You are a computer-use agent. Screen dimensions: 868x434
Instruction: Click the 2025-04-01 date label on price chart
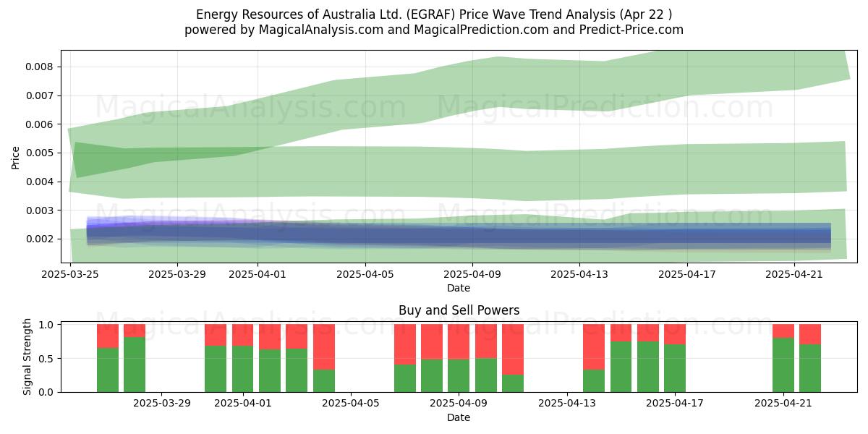[258, 274]
